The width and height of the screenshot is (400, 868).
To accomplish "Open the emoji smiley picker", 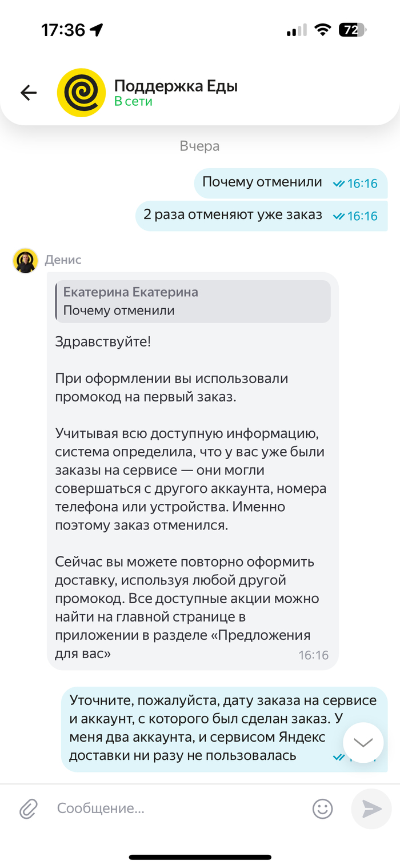I will click(322, 808).
